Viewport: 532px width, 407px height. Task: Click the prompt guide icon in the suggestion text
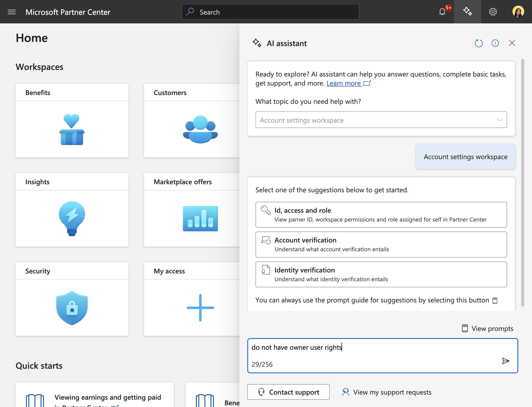coord(495,300)
